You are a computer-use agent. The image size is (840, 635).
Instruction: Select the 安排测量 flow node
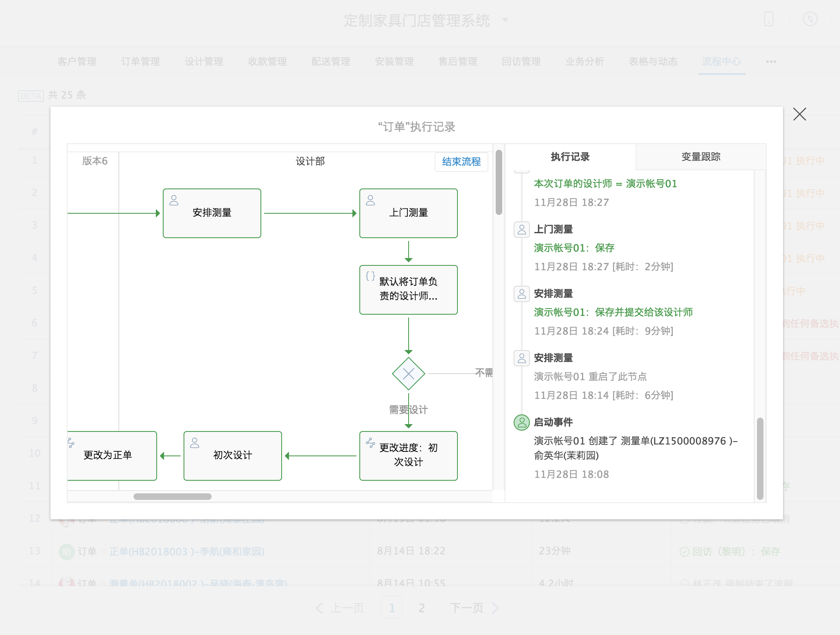pyautogui.click(x=212, y=213)
